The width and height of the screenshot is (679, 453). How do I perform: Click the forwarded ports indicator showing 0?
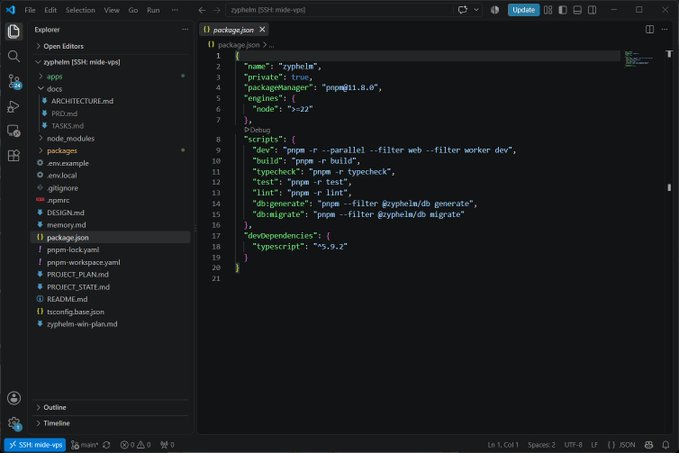(167, 445)
